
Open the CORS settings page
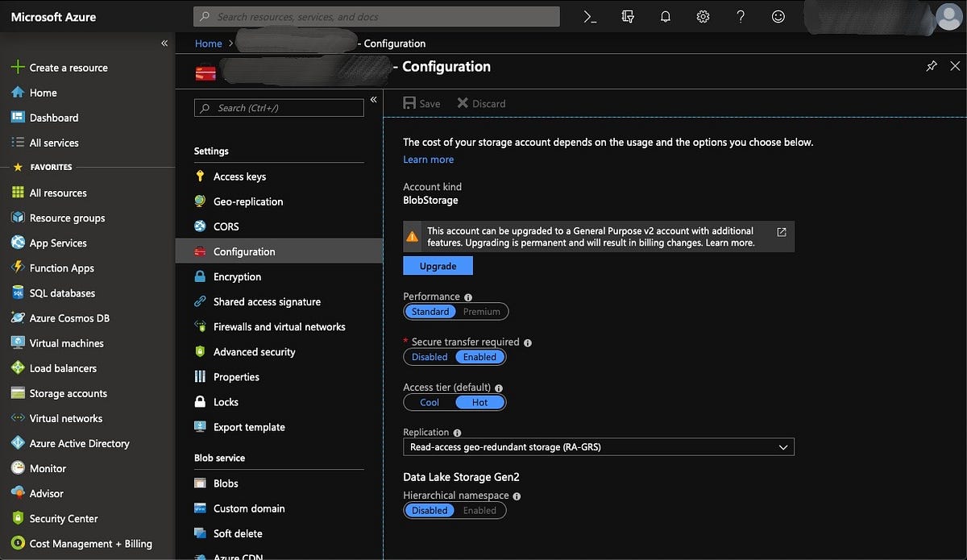pyautogui.click(x=226, y=226)
